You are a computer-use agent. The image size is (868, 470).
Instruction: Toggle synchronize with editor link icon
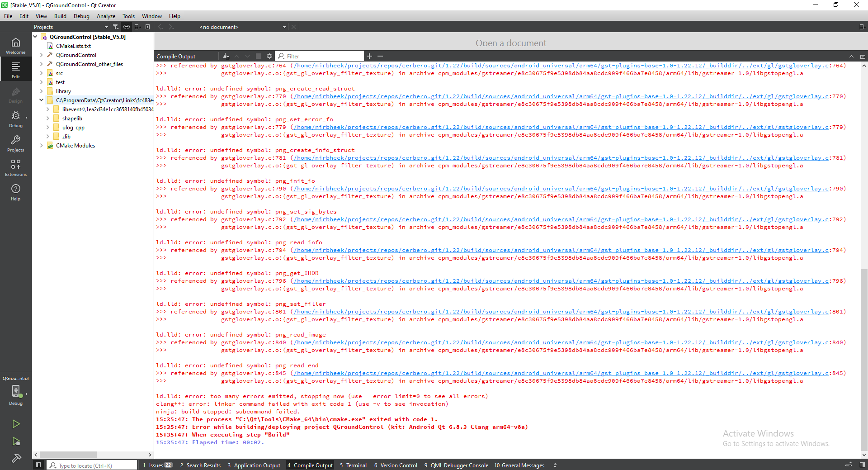(x=127, y=27)
